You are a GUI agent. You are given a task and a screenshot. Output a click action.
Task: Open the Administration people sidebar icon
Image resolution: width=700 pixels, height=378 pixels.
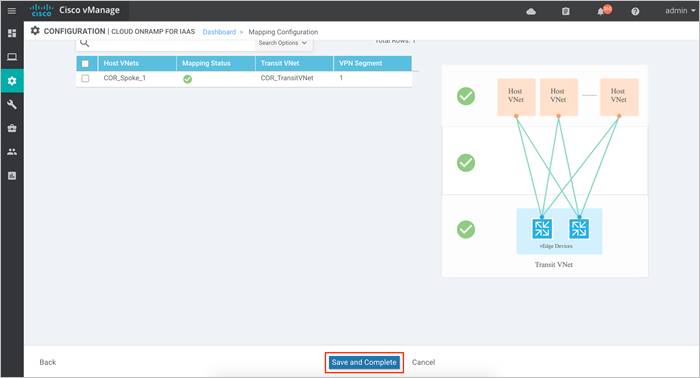click(x=12, y=152)
